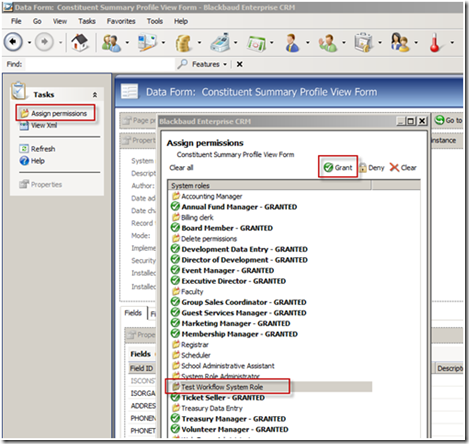Select Event Manager - GRANTED role
This screenshot has width=469, height=444.
[223, 270]
